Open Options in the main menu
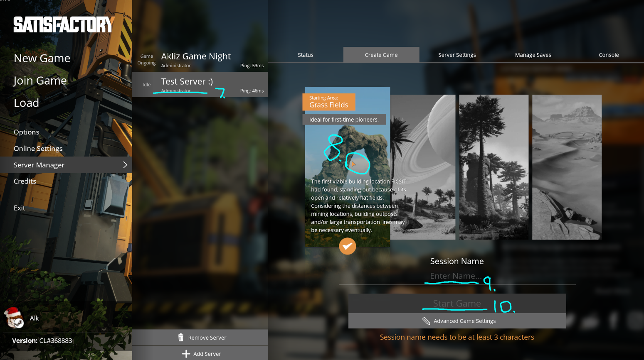This screenshot has width=644, height=360. pos(26,132)
